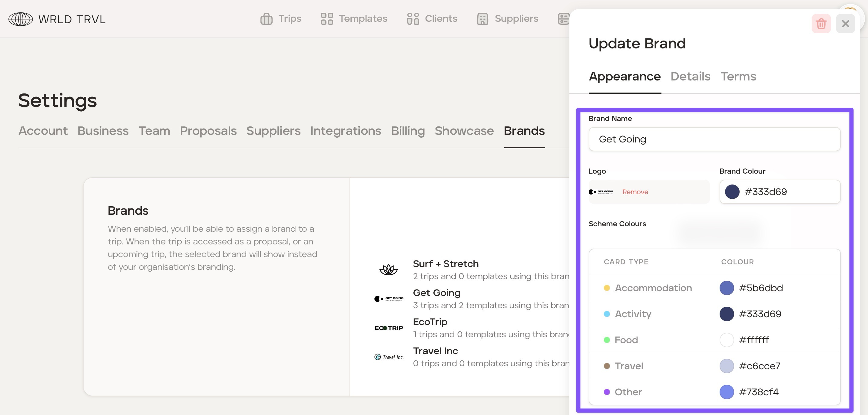Screen dimensions: 868x415
Task: Click the Brand Name input field
Action: pos(714,139)
